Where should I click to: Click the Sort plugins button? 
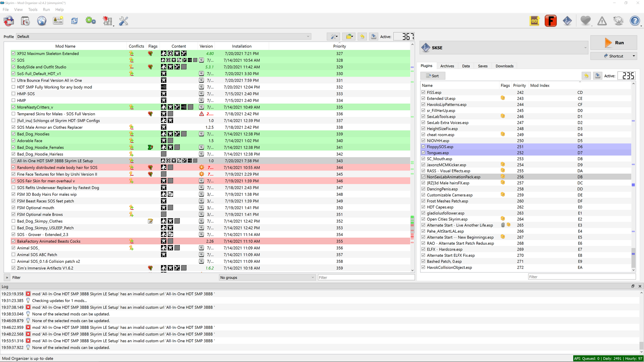[433, 76]
